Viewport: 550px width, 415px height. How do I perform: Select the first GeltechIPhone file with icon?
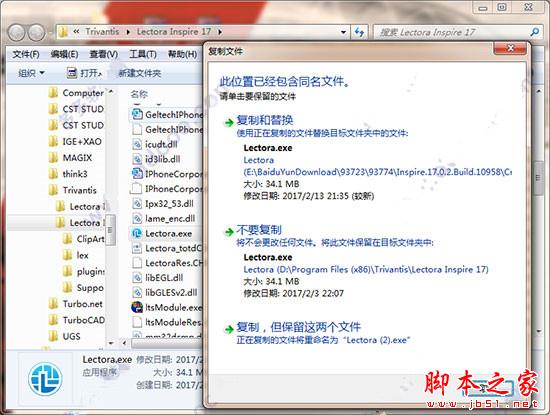(x=167, y=114)
